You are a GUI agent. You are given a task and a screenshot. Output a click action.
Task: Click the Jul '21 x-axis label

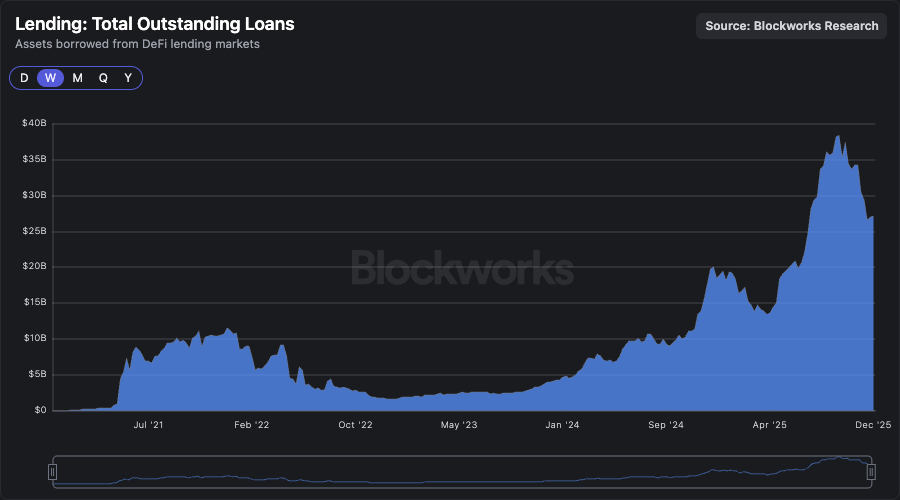148,425
